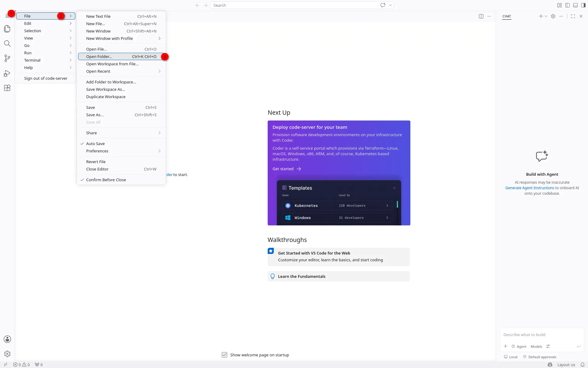Click the Describe what to build input
The image size is (588, 368).
point(542,335)
